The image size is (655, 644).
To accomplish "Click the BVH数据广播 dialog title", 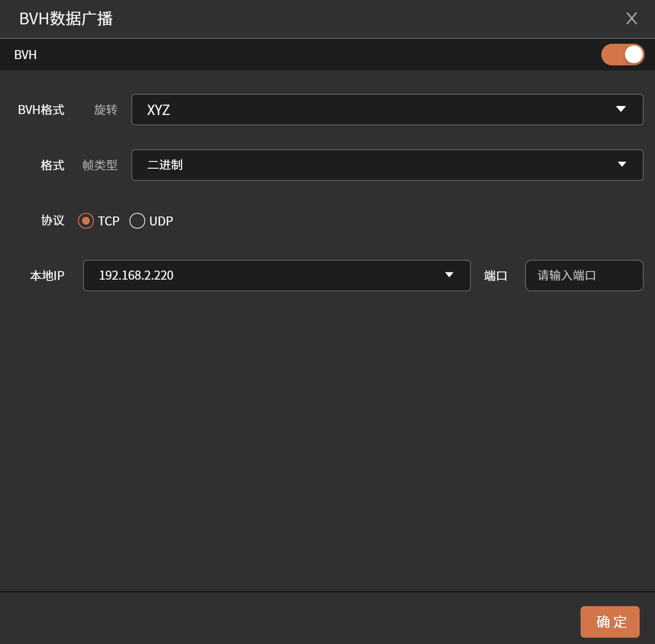I will 66,19.
